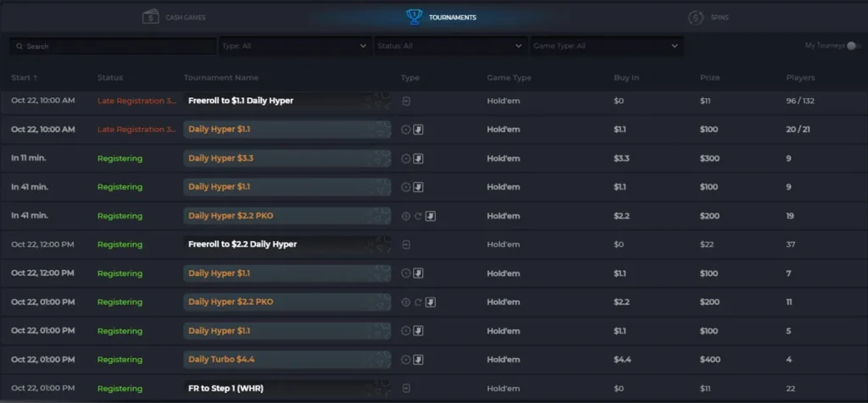Sort by the Start column header
The height and width of the screenshot is (403, 868).
tap(25, 77)
